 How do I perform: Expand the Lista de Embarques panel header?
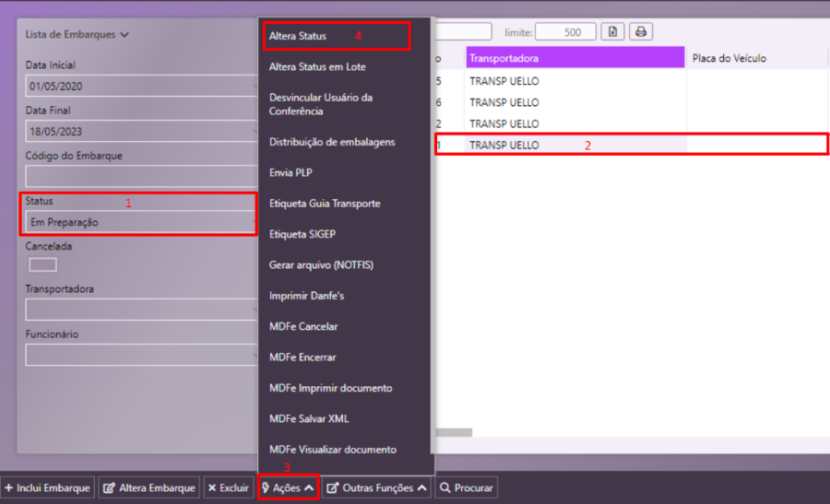pos(77,34)
